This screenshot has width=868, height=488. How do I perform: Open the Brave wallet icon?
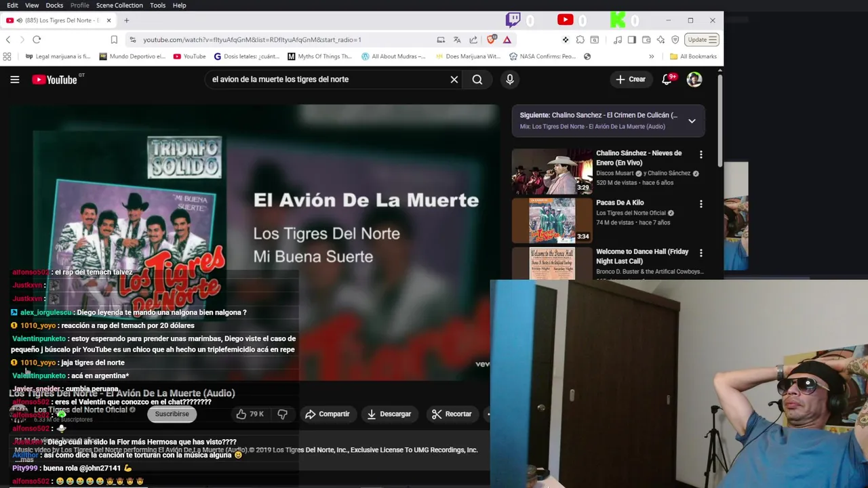pos(646,40)
